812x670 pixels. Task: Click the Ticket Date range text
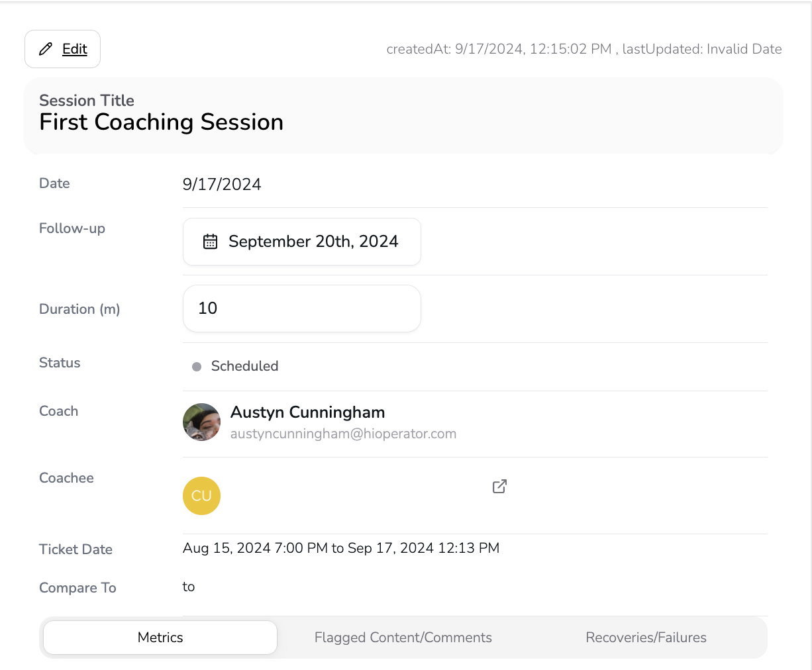tap(340, 548)
